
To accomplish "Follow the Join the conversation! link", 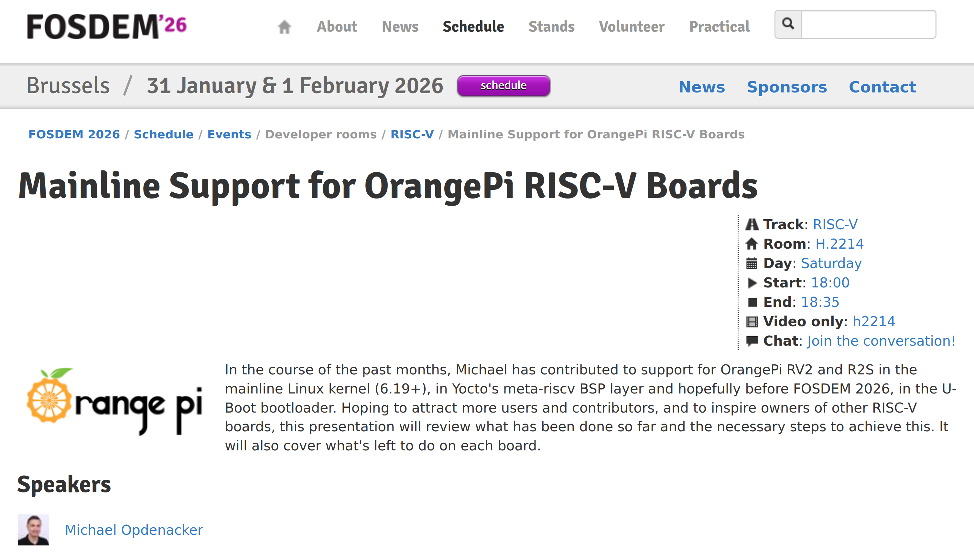I will click(x=881, y=341).
